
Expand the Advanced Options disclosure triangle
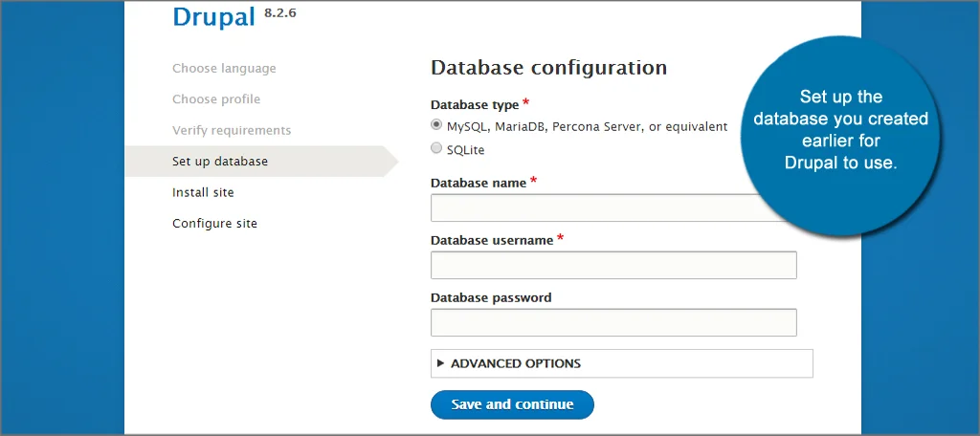(x=441, y=363)
